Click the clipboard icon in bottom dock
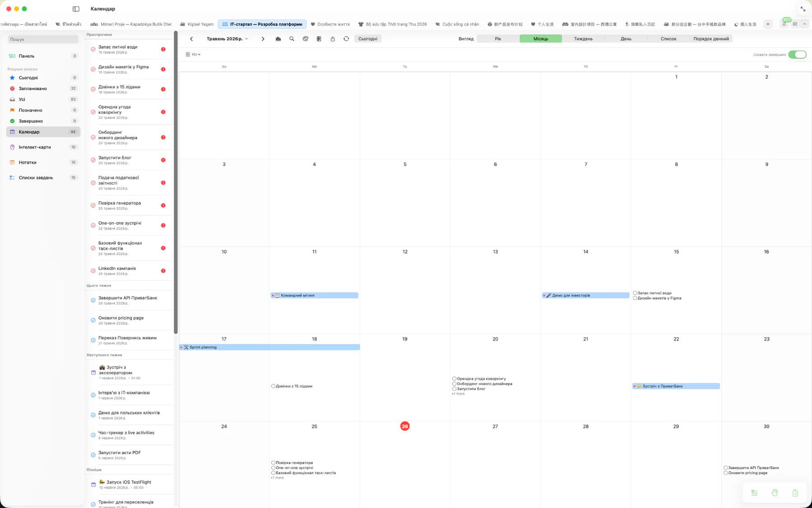This screenshot has height=508, width=812. (x=795, y=493)
